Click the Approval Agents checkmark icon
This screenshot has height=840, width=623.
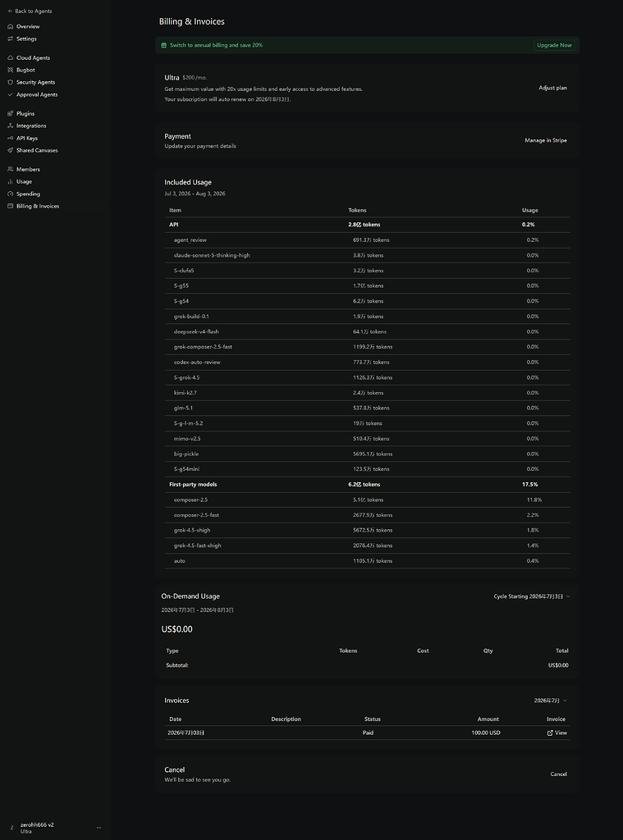pos(10,95)
